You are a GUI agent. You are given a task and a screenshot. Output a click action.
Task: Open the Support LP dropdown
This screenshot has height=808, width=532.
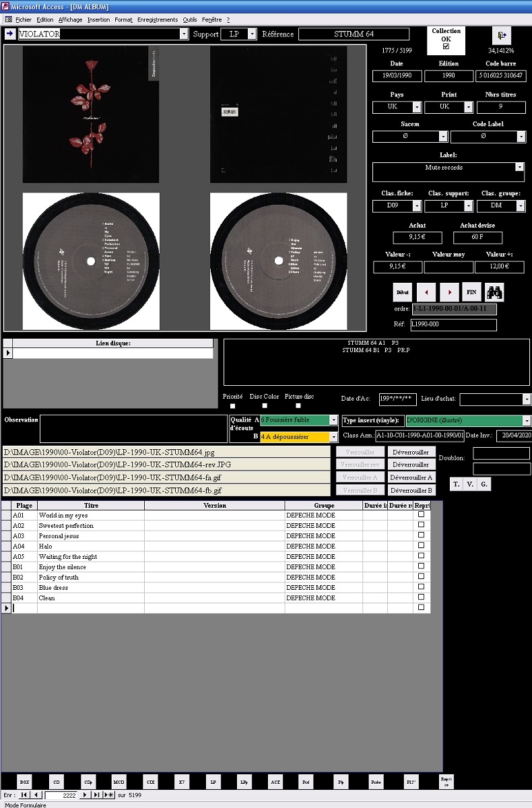coord(252,34)
